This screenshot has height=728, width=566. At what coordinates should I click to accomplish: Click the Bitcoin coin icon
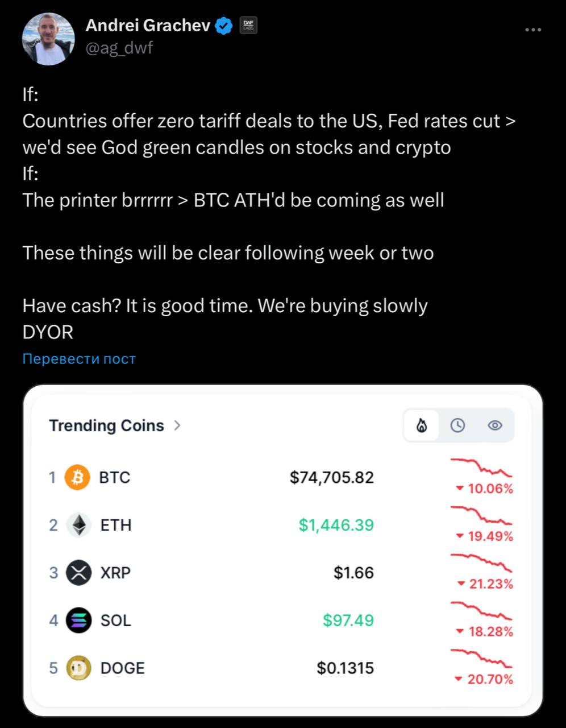coord(78,477)
